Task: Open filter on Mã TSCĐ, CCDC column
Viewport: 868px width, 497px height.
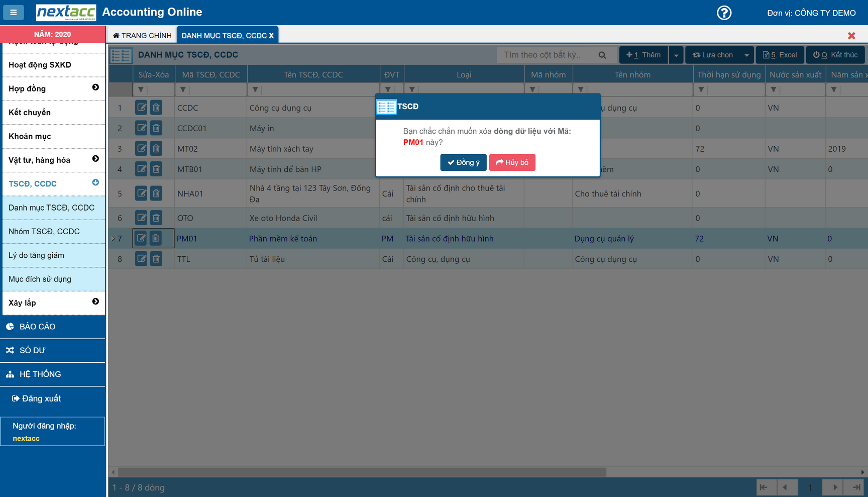Action: point(183,89)
